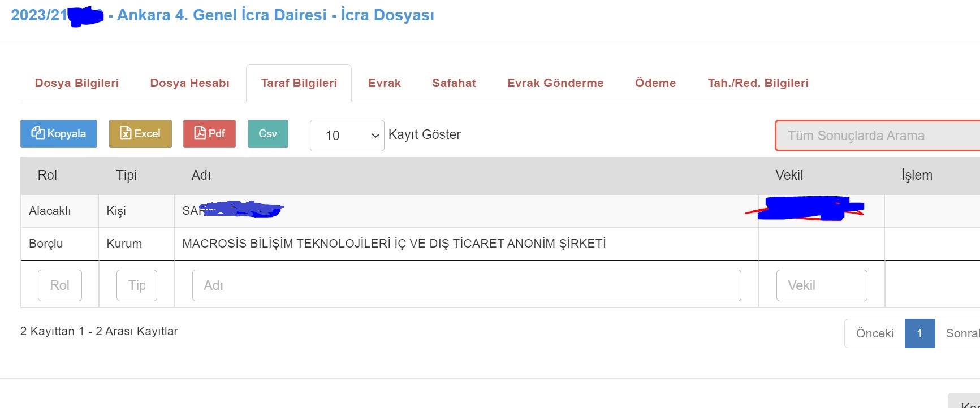980x408 pixels.
Task: Click the Rol column filter field
Action: tap(59, 285)
